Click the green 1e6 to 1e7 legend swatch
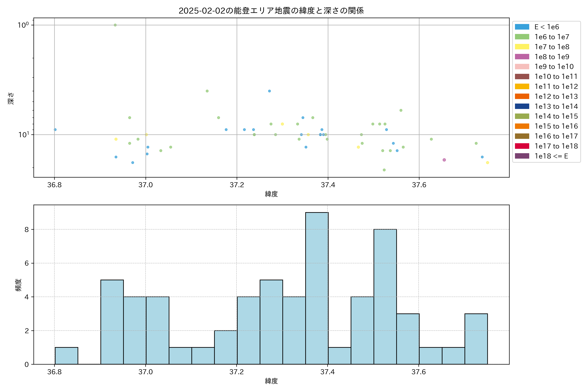The width and height of the screenshot is (588, 392). click(522, 37)
